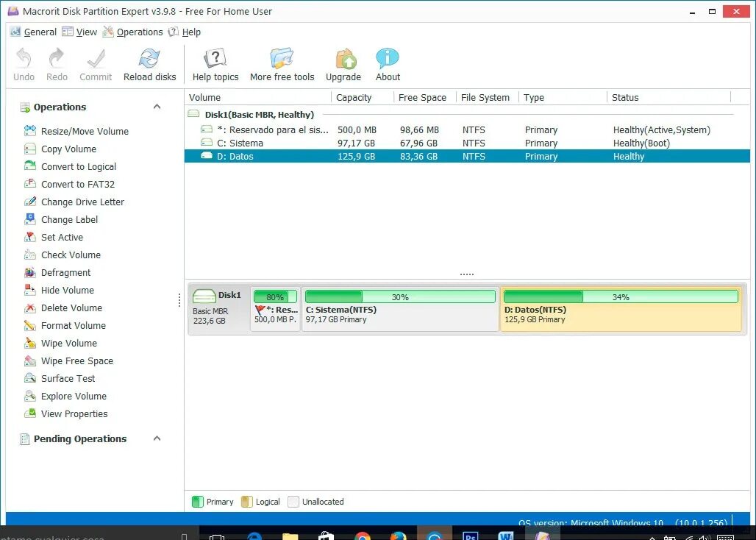
Task: Open View Properties operation
Action: coord(66,413)
